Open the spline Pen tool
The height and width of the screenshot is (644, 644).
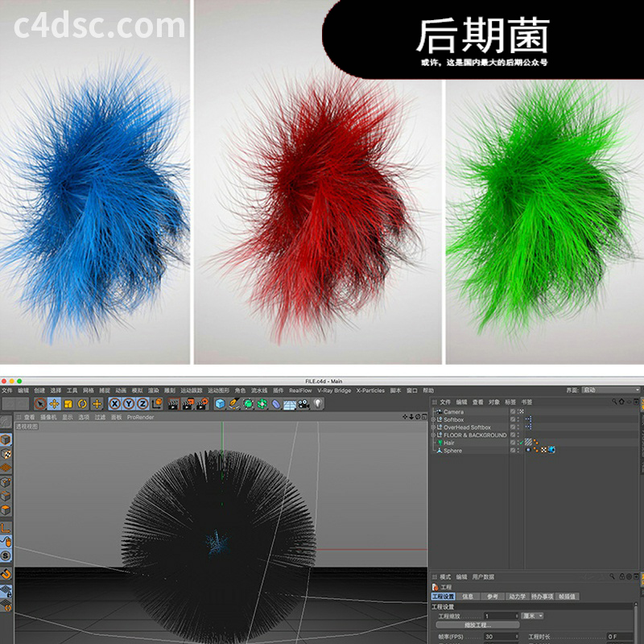point(234,404)
